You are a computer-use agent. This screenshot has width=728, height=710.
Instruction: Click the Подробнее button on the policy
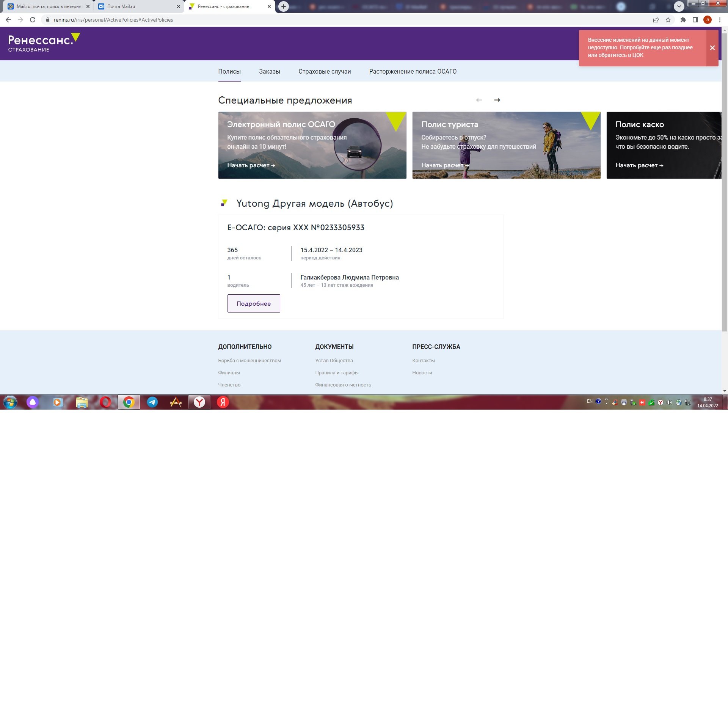[x=254, y=303]
